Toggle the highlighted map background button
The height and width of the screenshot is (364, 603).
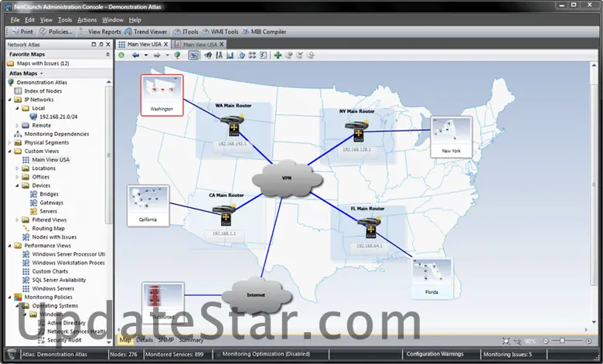click(x=194, y=56)
